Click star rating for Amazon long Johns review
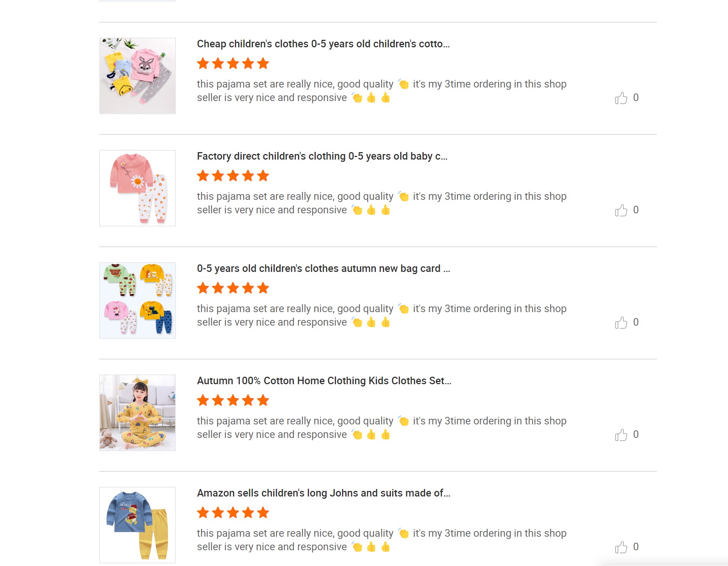The image size is (728, 566). pyautogui.click(x=233, y=513)
